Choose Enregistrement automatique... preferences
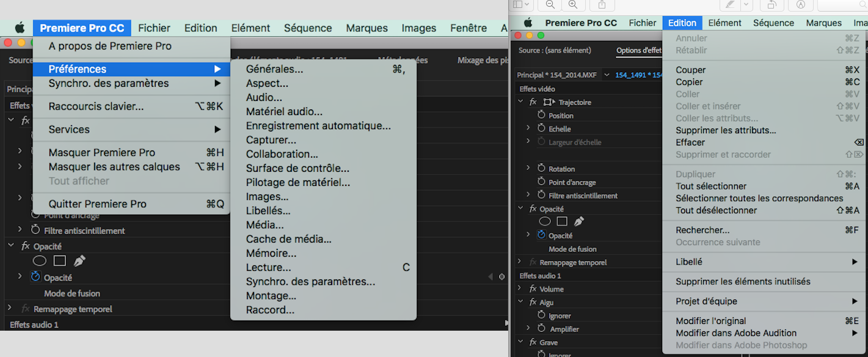The height and width of the screenshot is (357, 868). (x=323, y=126)
